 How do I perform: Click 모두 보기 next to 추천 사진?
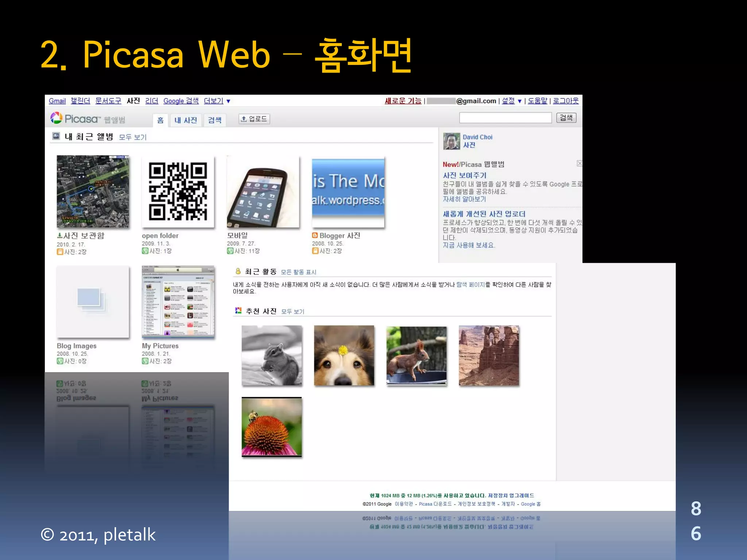point(293,311)
